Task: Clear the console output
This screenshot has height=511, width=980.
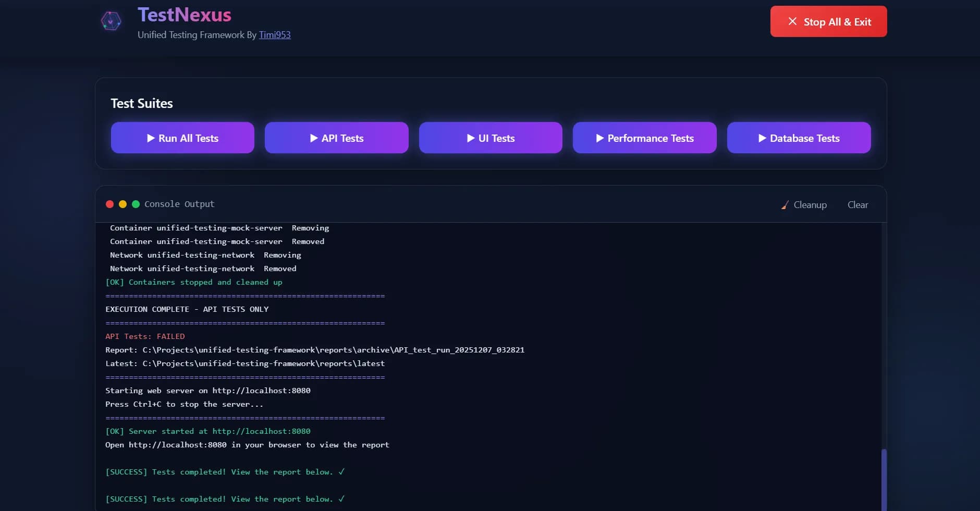Action: click(857, 205)
